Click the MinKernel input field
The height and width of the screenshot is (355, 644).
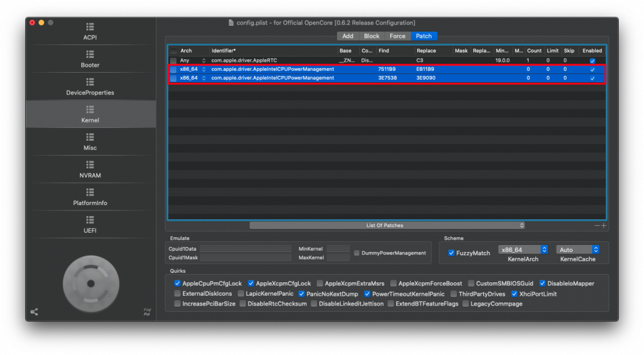tap(338, 249)
